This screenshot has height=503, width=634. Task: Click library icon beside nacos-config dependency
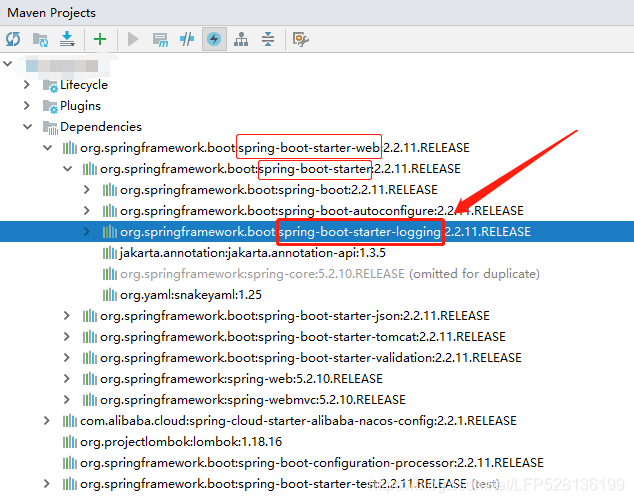pos(70,421)
